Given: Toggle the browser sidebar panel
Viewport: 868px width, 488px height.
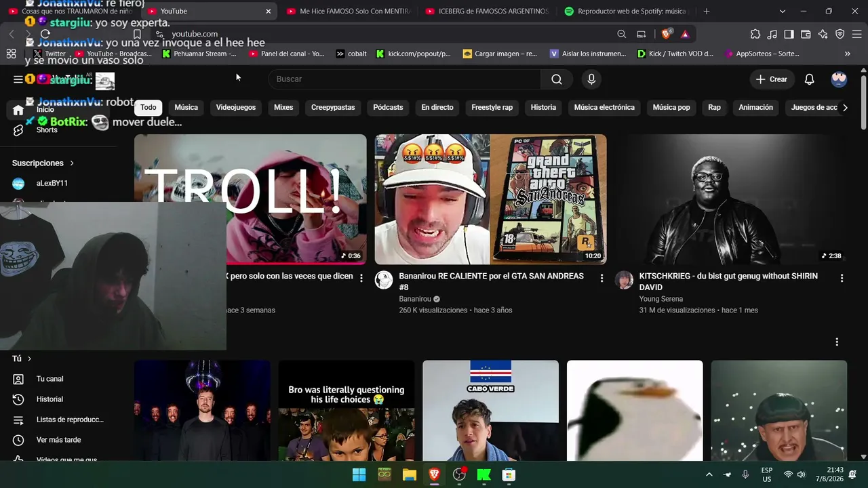Looking at the screenshot, I should pyautogui.click(x=789, y=34).
